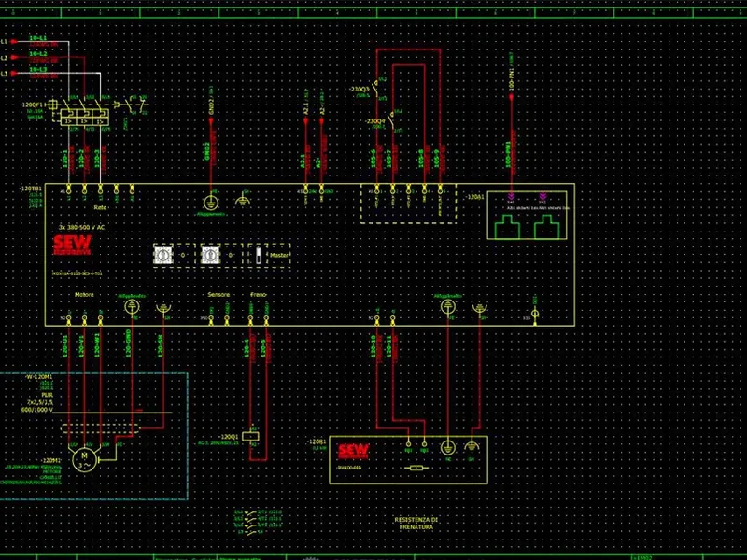The width and height of the screenshot is (747, 560).
Task: Click the SEW logo inside the drive
Action: (x=72, y=245)
